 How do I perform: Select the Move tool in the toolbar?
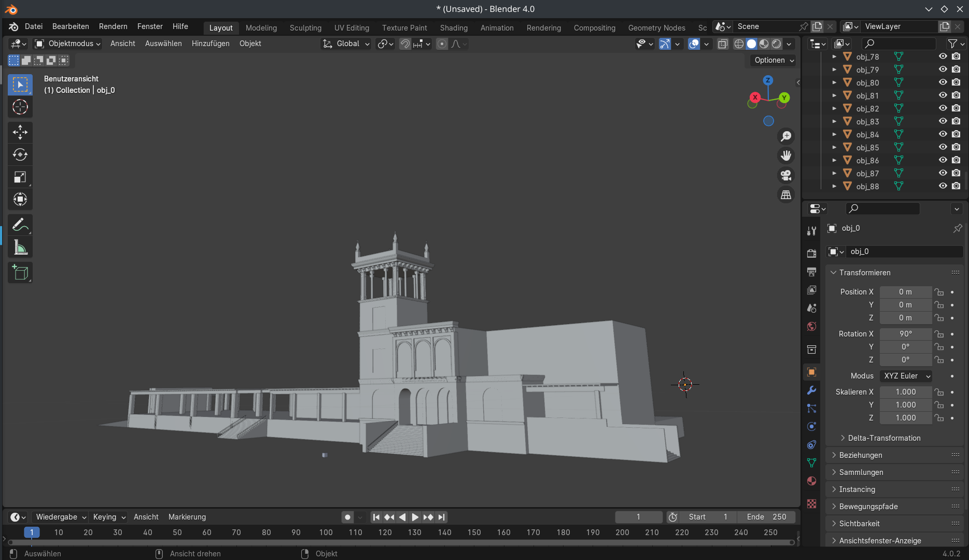(20, 132)
